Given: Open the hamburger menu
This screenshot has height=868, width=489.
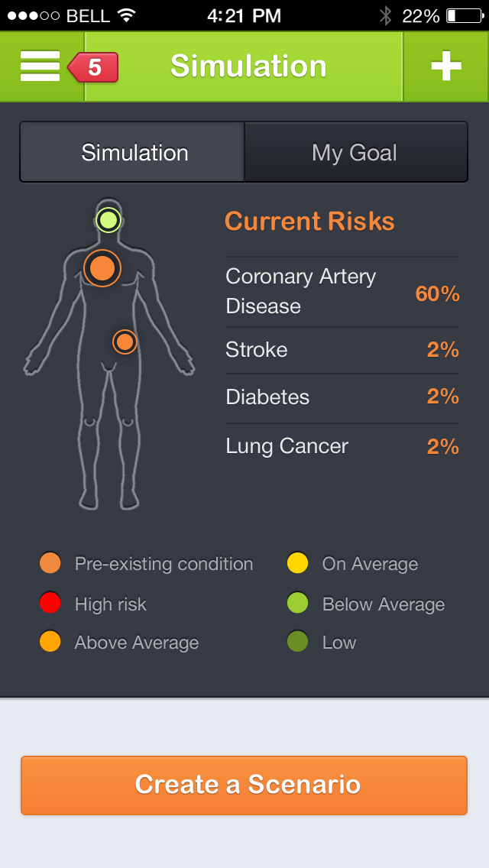Looking at the screenshot, I should point(40,66).
